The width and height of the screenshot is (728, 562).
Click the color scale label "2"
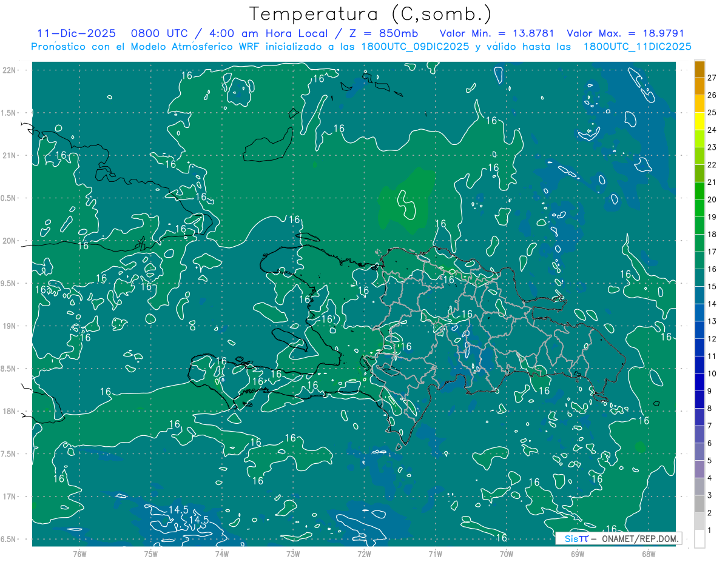pyautogui.click(x=710, y=513)
